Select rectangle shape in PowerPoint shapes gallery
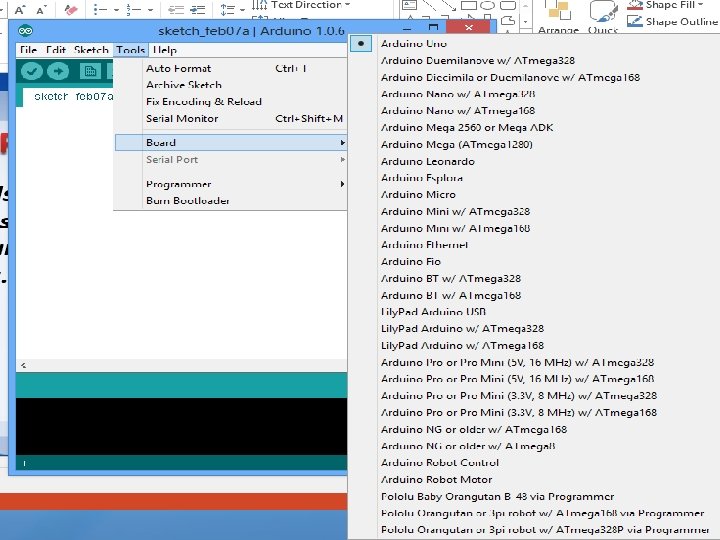Image resolution: width=720 pixels, height=540 pixels. 469,5
